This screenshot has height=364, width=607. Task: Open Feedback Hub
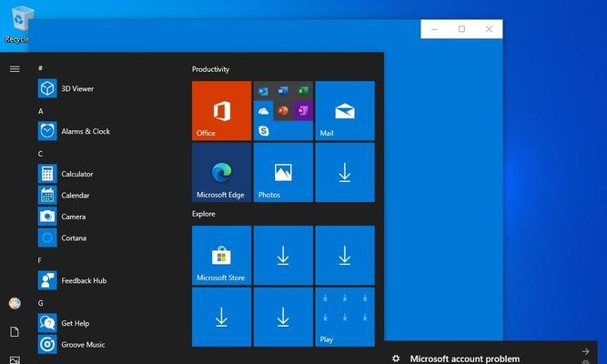[73, 280]
